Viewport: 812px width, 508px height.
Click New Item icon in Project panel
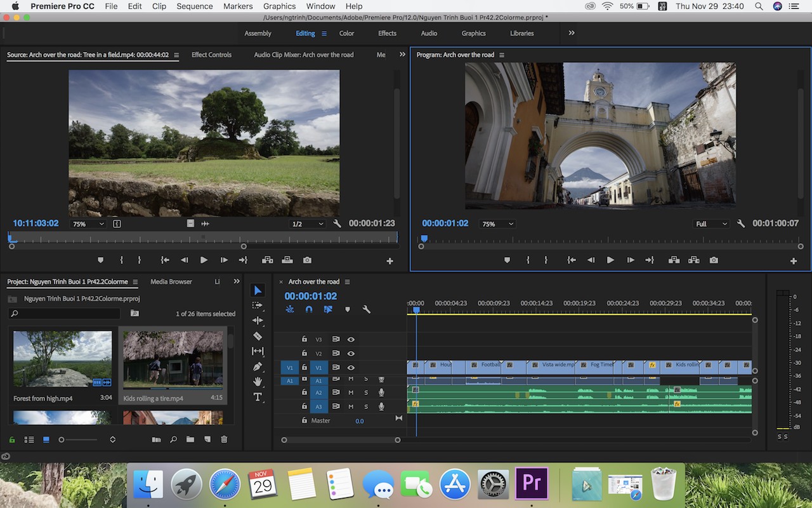(207, 439)
